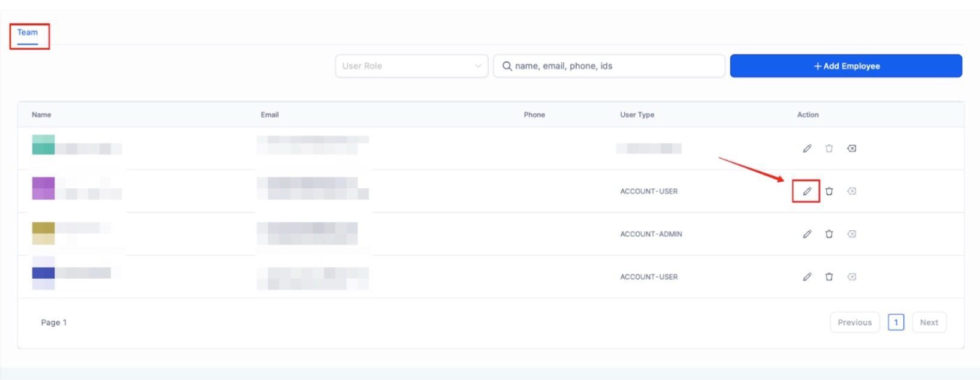The height and width of the screenshot is (380, 980).
Task: Click edit pencil in the teal avatar row
Action: tap(807, 149)
